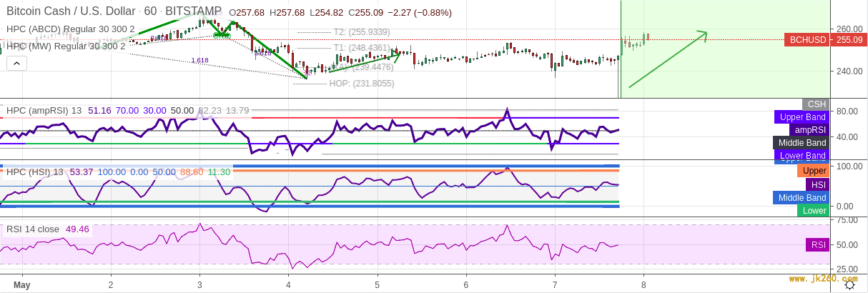The height and width of the screenshot is (293, 868).
Task: Click the red BCHUSD symbol label
Action: [807, 40]
